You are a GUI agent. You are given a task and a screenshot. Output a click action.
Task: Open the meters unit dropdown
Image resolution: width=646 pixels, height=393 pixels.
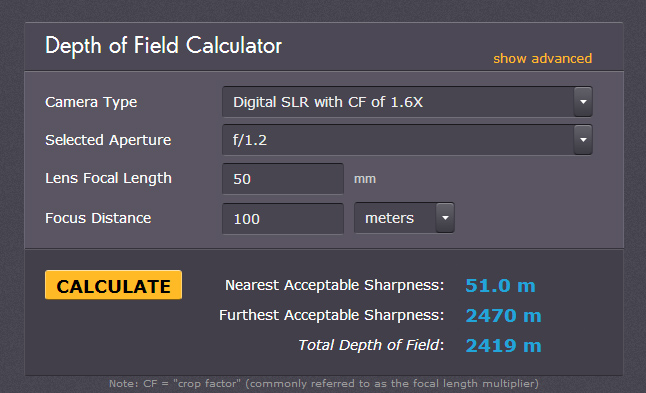point(404,218)
